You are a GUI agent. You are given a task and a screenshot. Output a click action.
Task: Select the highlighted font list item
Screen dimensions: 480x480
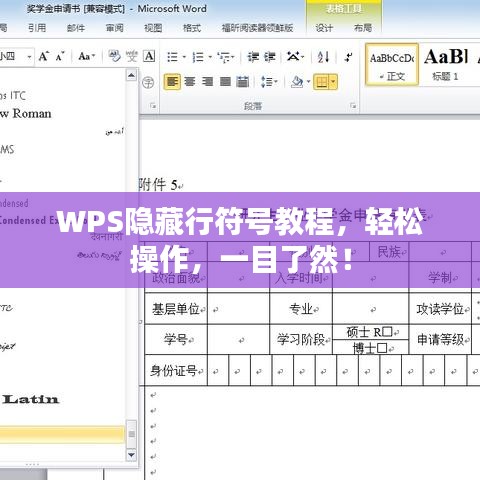pyautogui.click(x=62, y=434)
